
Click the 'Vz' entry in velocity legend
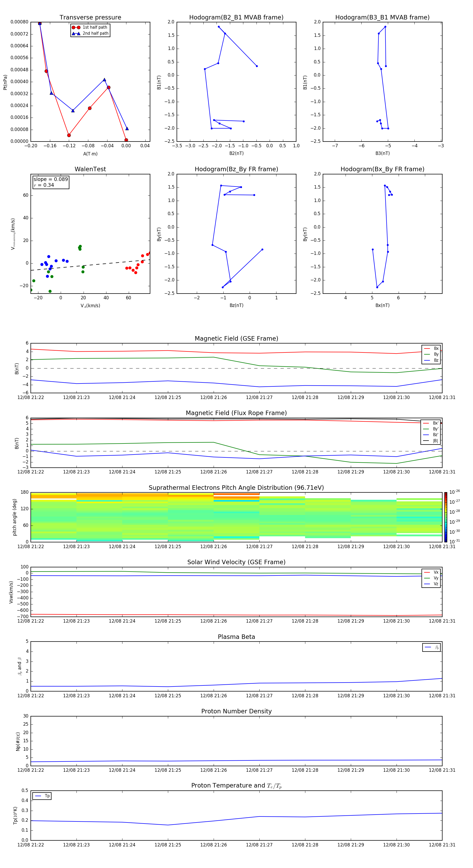[431, 584]
